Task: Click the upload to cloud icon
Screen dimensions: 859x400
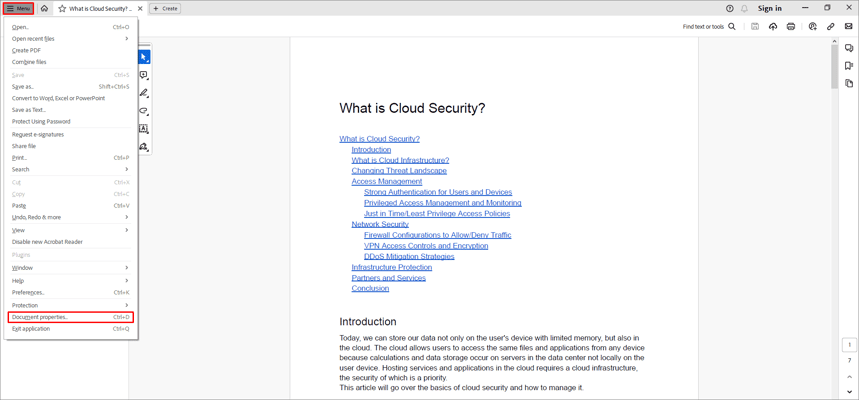Action: 773,27
